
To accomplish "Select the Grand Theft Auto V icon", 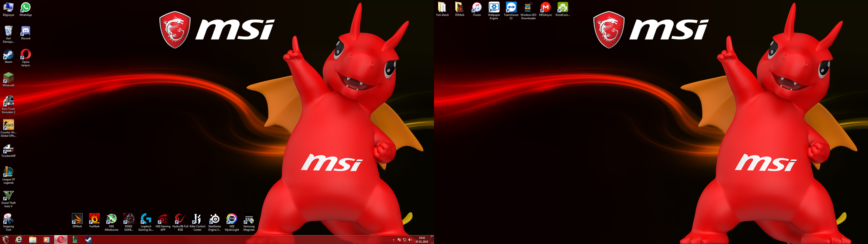I will [8, 199].
